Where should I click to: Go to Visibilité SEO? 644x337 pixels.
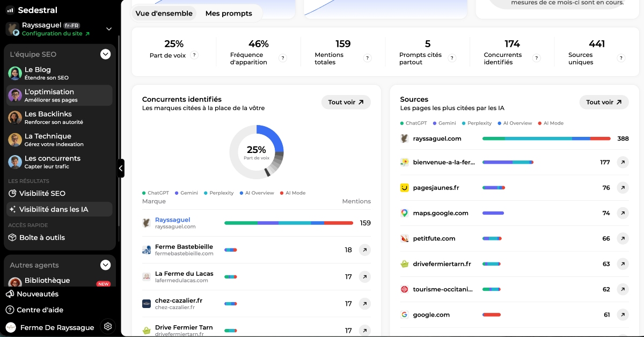click(x=60, y=193)
